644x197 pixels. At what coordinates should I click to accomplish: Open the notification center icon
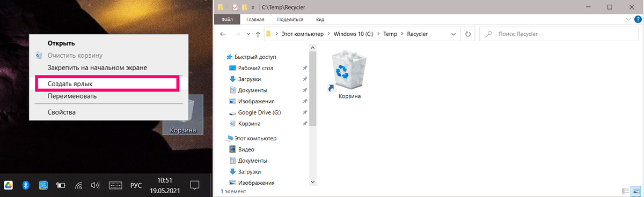coord(195,185)
